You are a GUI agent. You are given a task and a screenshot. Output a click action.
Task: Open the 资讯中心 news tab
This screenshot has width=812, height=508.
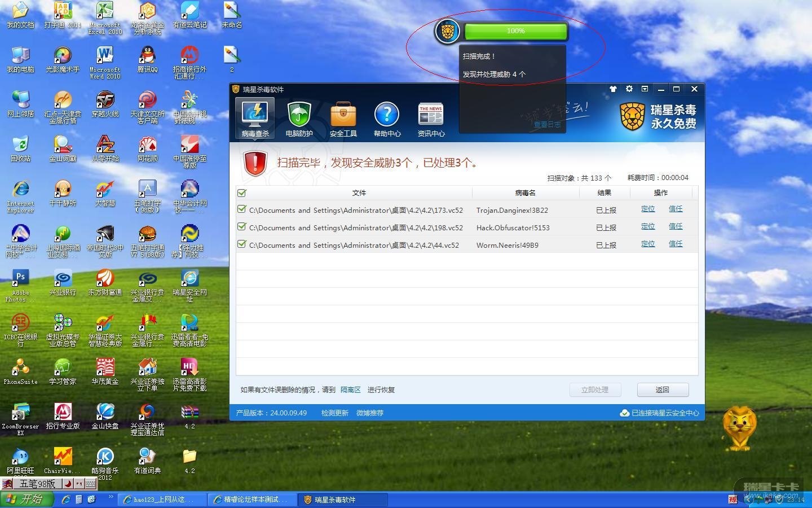click(431, 119)
